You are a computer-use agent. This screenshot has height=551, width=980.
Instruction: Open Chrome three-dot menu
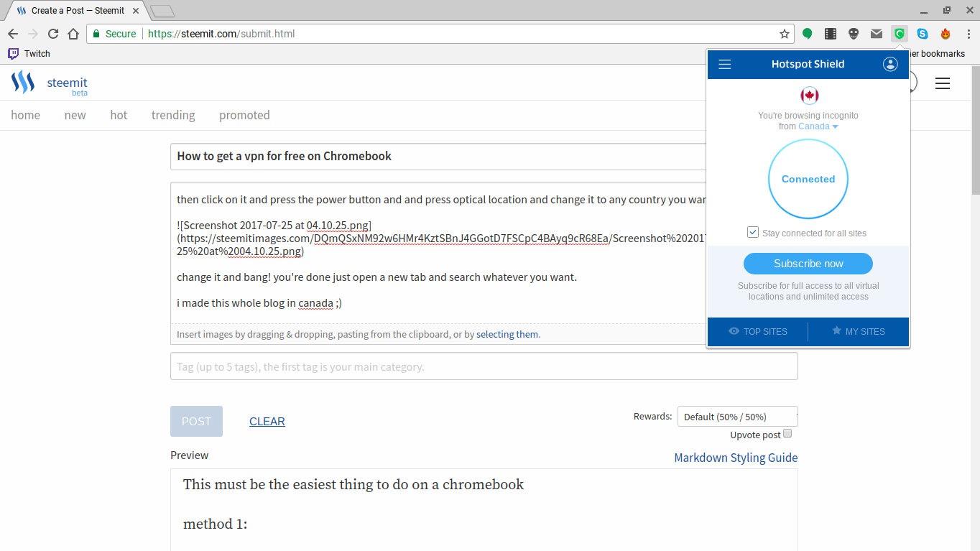tap(967, 34)
